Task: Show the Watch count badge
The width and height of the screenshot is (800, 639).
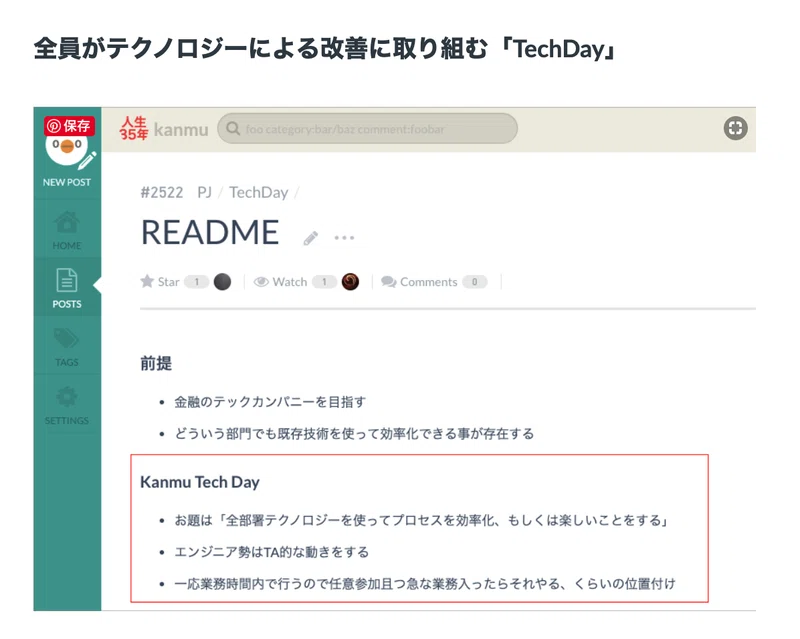Action: [x=324, y=282]
